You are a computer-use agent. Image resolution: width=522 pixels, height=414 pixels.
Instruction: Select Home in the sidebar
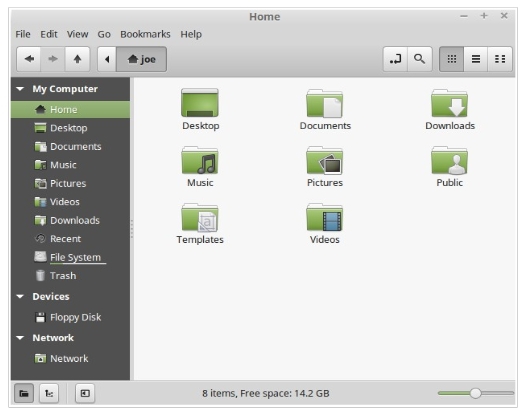70,109
